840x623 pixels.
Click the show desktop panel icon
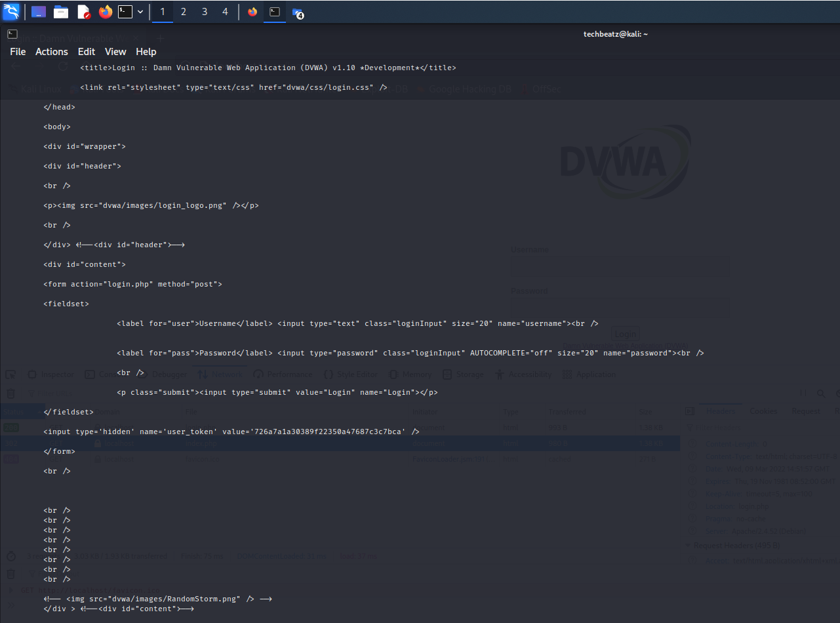click(x=39, y=12)
